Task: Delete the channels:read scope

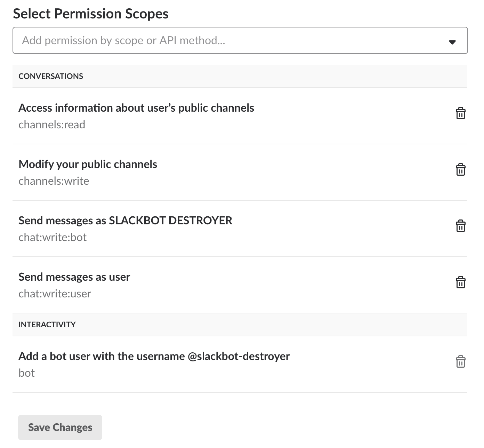Action: (460, 113)
